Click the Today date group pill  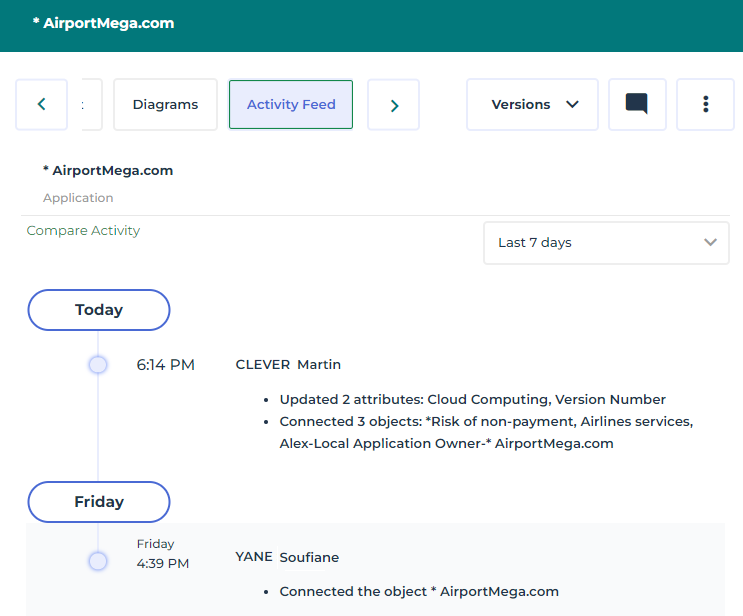point(98,310)
